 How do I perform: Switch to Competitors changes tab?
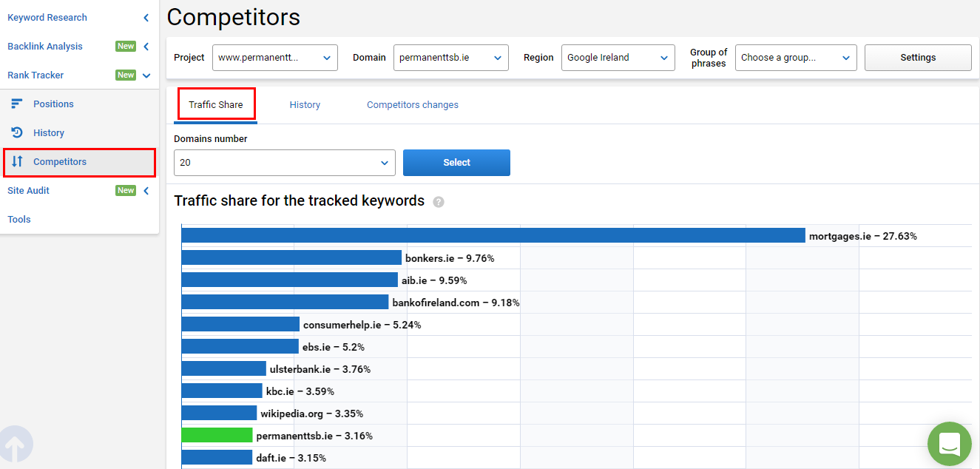413,105
